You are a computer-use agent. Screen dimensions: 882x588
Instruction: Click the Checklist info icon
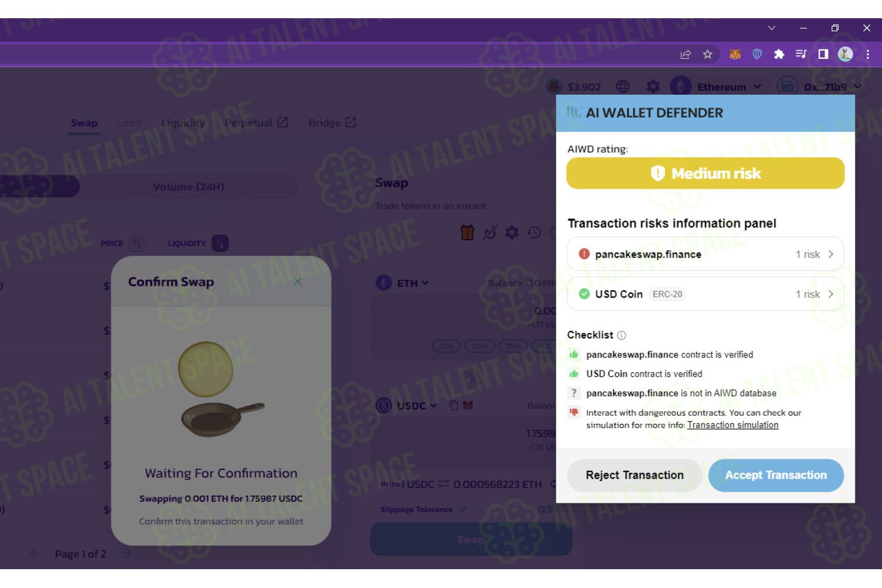(622, 335)
